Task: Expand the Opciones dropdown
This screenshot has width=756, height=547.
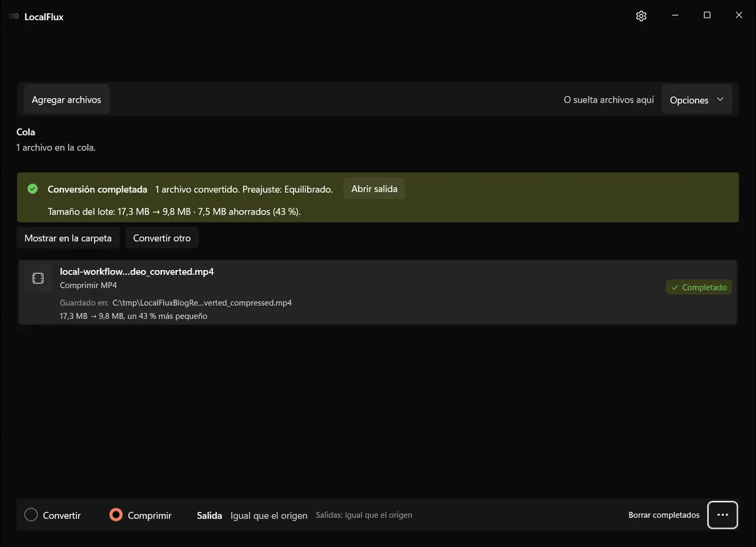Action: [697, 100]
